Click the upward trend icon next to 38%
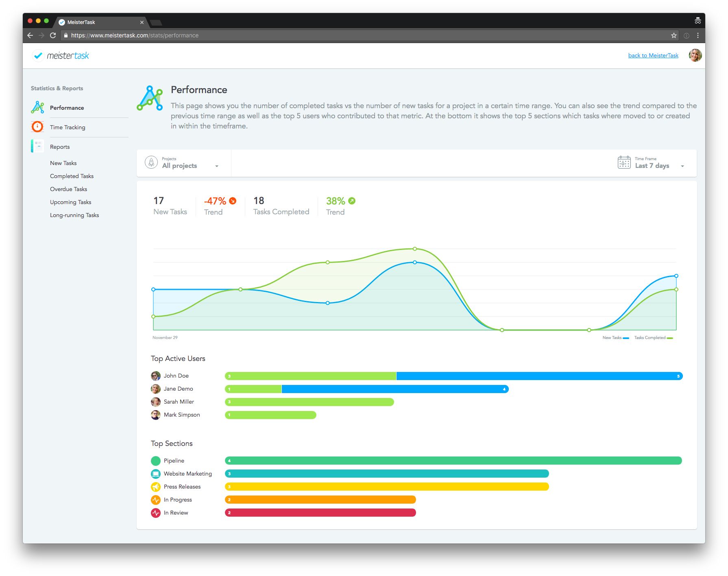Screen dimensions: 728x576 tap(351, 200)
